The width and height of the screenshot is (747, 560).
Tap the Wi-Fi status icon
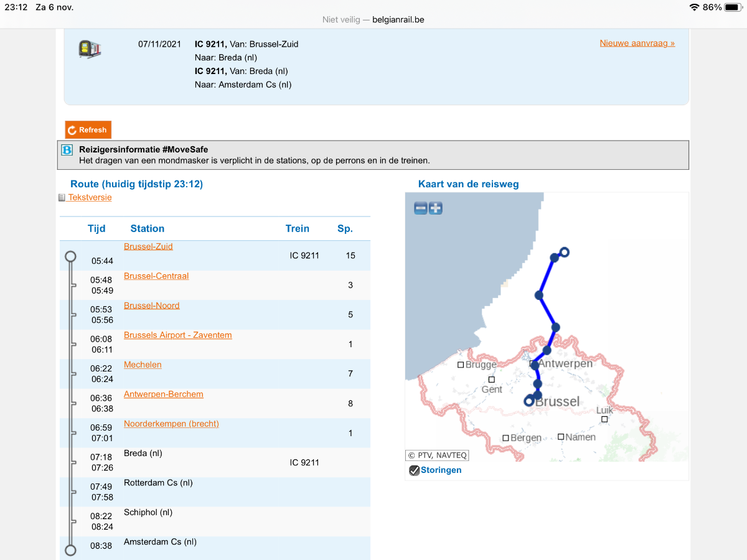pyautogui.click(x=694, y=7)
